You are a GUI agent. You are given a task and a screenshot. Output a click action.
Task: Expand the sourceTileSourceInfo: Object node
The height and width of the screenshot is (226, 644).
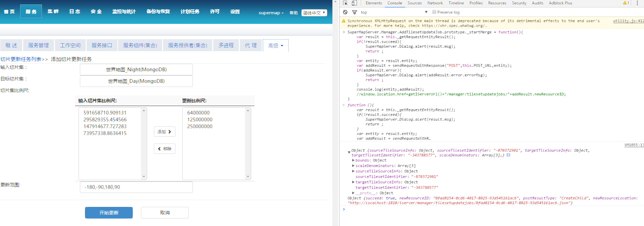click(x=353, y=171)
